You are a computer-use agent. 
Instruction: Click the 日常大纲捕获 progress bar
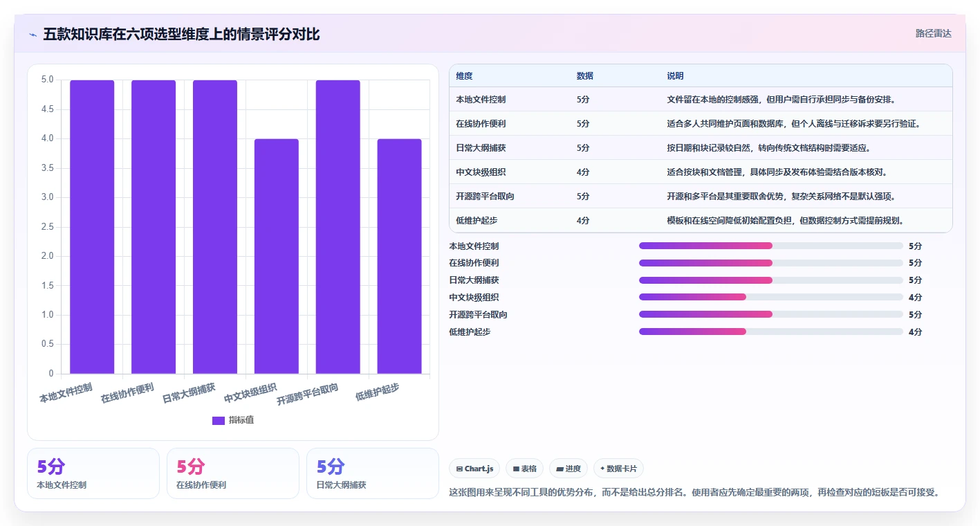(771, 280)
